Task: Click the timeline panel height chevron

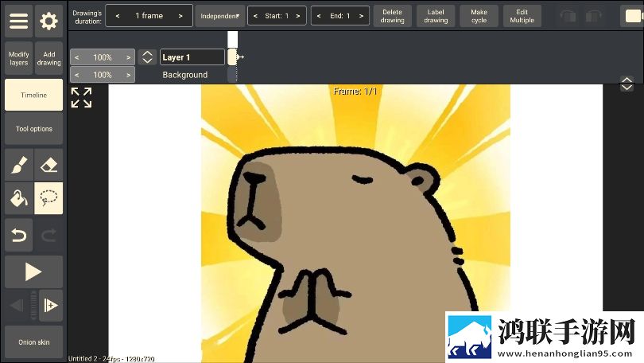Action: tap(627, 84)
